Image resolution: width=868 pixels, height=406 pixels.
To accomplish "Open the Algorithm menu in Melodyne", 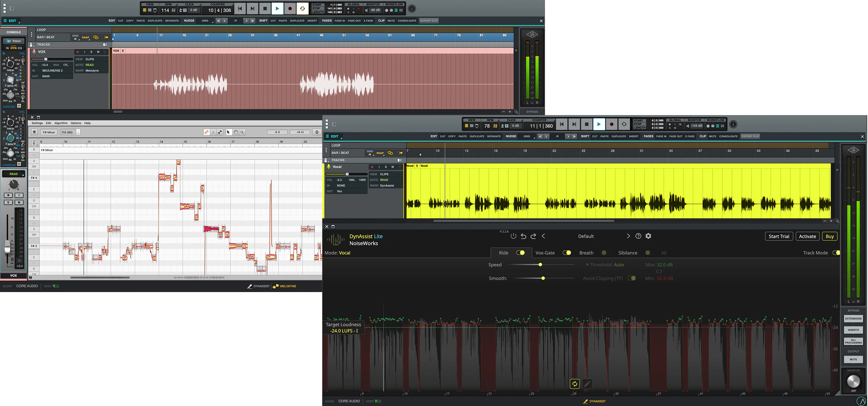I will (61, 123).
